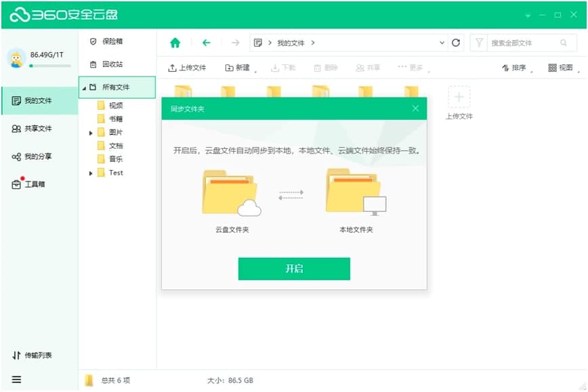Select the 书籍 folder in tree

tap(110, 118)
